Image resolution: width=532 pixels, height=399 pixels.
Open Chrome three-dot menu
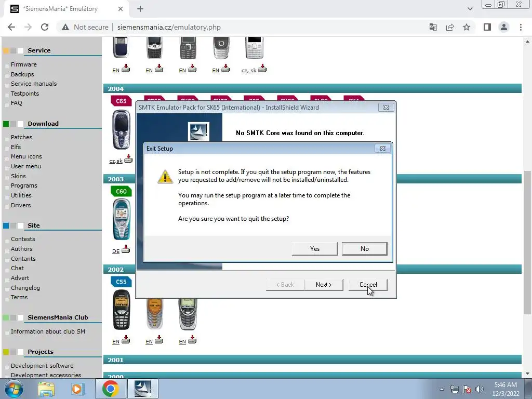coord(521,27)
